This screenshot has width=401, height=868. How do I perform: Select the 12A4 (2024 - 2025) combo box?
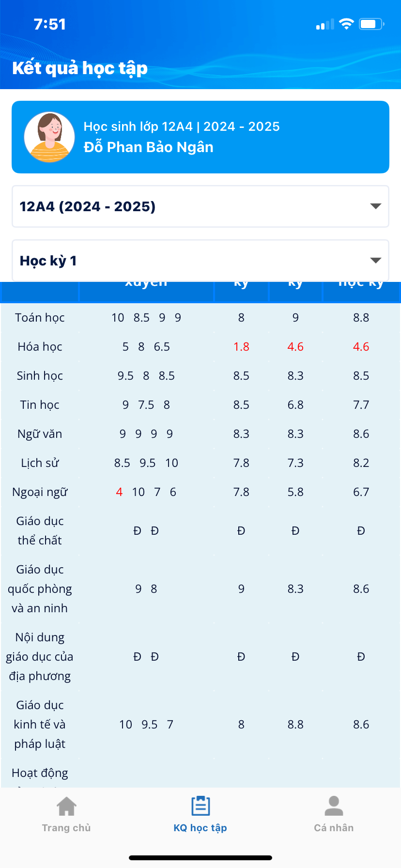[194, 206]
